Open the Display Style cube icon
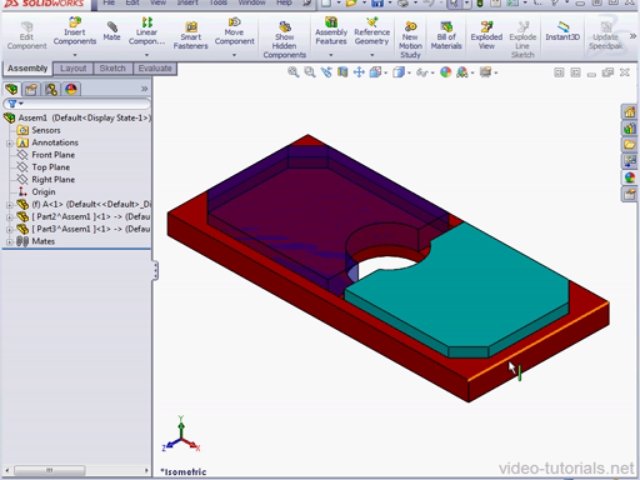 pos(398,72)
